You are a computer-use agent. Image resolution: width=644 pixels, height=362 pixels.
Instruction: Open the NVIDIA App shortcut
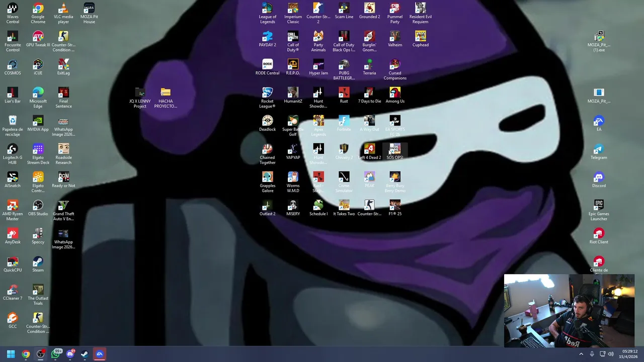point(38,123)
